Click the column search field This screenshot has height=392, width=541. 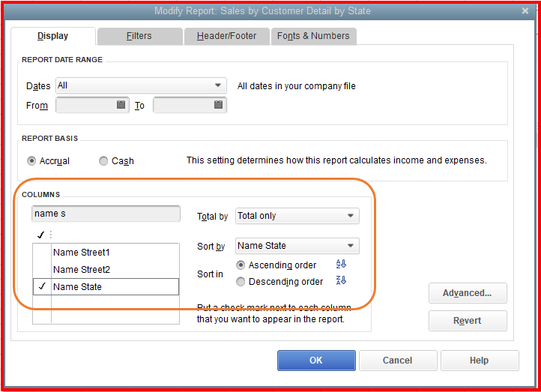click(x=106, y=214)
